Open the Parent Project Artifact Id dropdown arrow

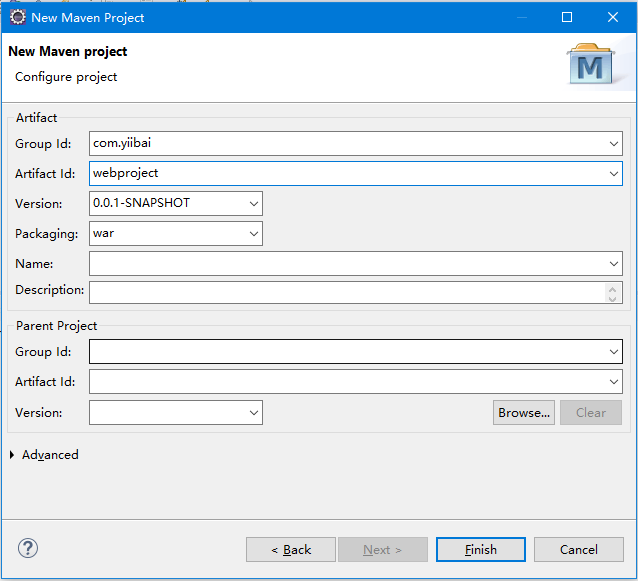click(x=614, y=382)
